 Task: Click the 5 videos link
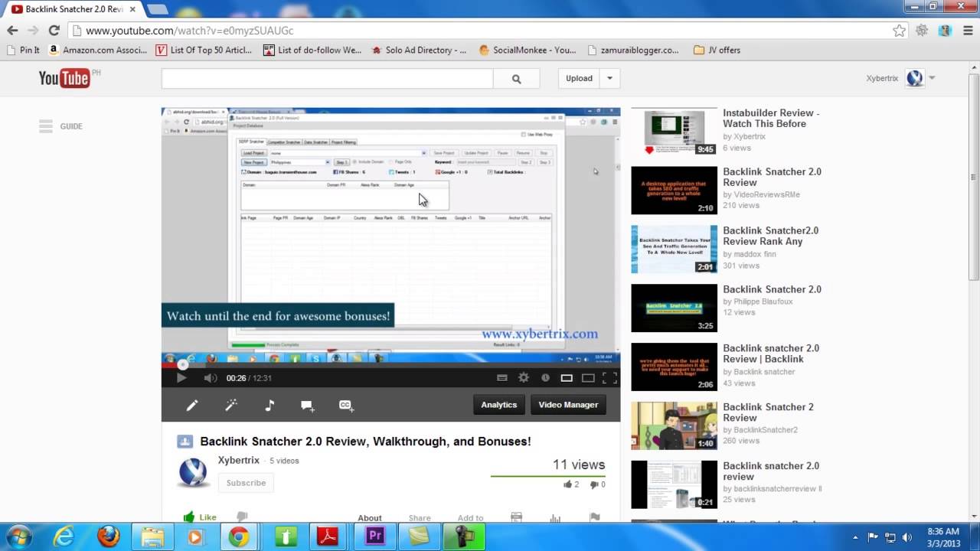(x=284, y=461)
